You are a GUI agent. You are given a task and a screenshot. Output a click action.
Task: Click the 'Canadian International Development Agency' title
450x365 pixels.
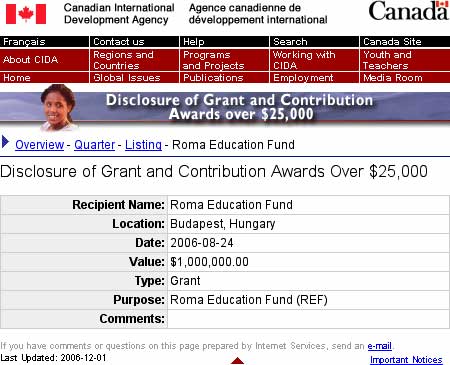pos(119,14)
